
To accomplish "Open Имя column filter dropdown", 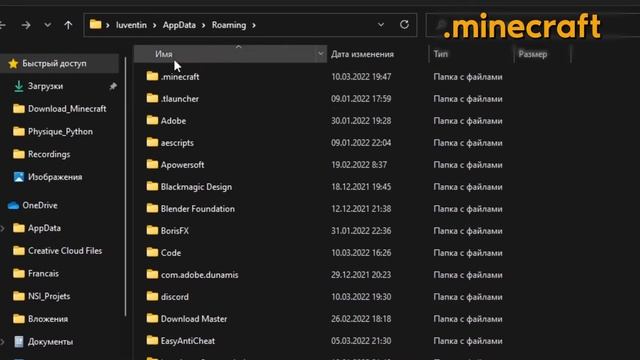I will click(x=320, y=54).
